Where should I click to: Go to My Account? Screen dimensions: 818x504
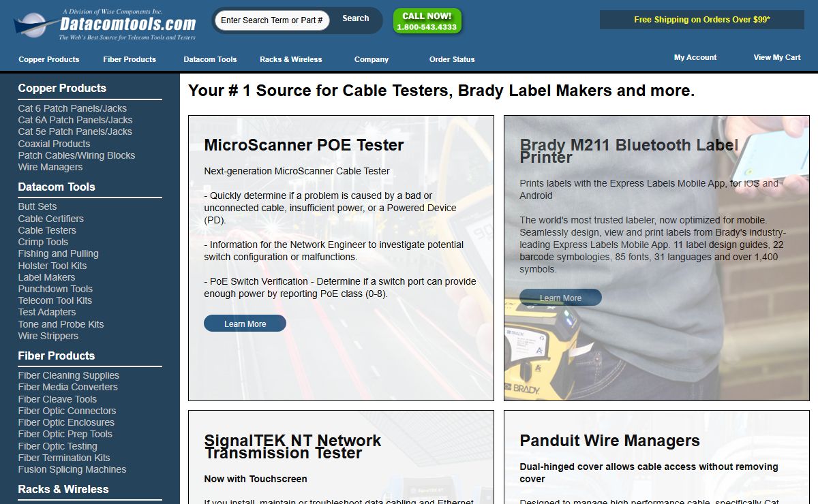(695, 57)
